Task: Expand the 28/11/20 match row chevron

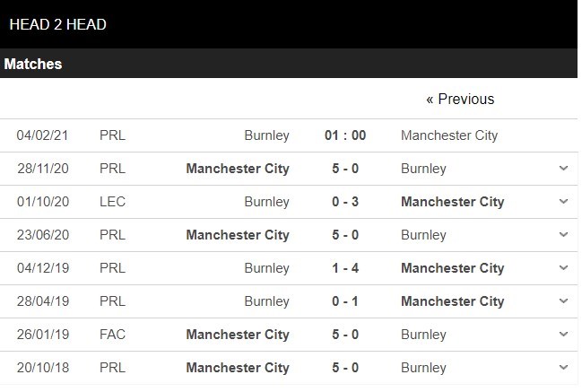Action: (x=563, y=169)
